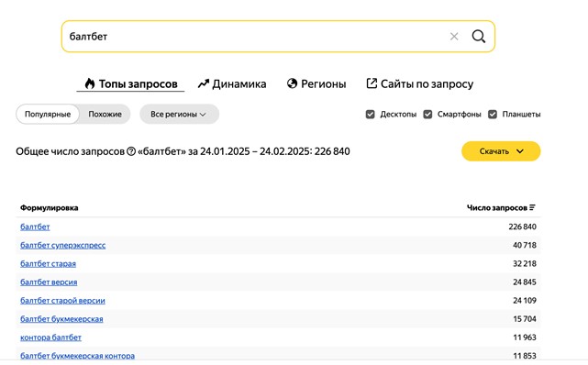The height and width of the screenshot is (365, 588).
Task: Click the question mark help icon
Action: tap(131, 151)
